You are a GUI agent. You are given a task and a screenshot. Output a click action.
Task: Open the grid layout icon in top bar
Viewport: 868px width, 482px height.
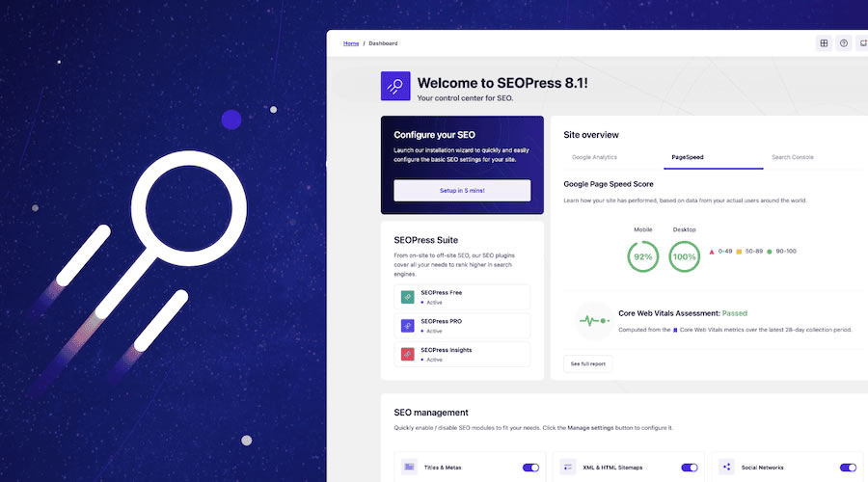tap(824, 43)
